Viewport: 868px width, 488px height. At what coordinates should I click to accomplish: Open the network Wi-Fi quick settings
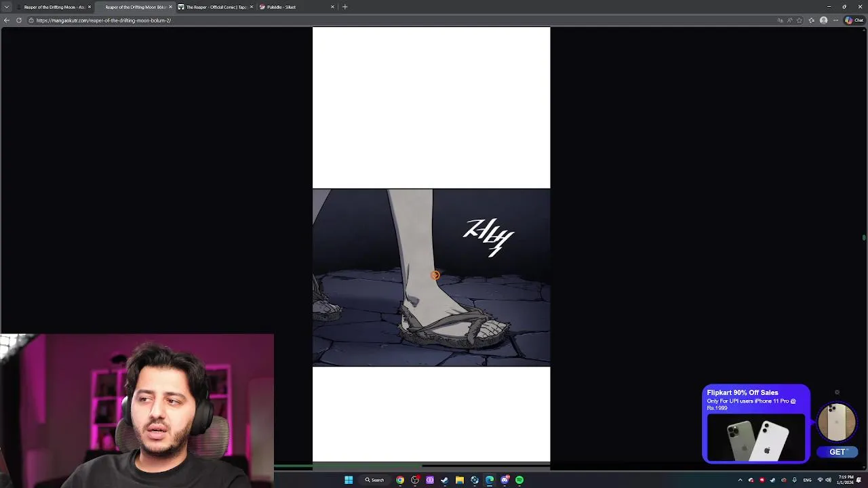(820, 480)
